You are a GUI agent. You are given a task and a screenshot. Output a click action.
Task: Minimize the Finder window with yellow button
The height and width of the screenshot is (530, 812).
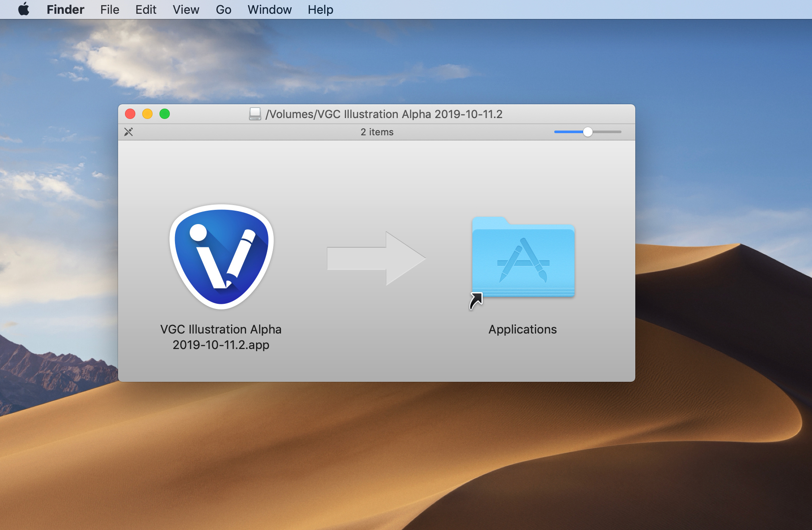pyautogui.click(x=147, y=114)
